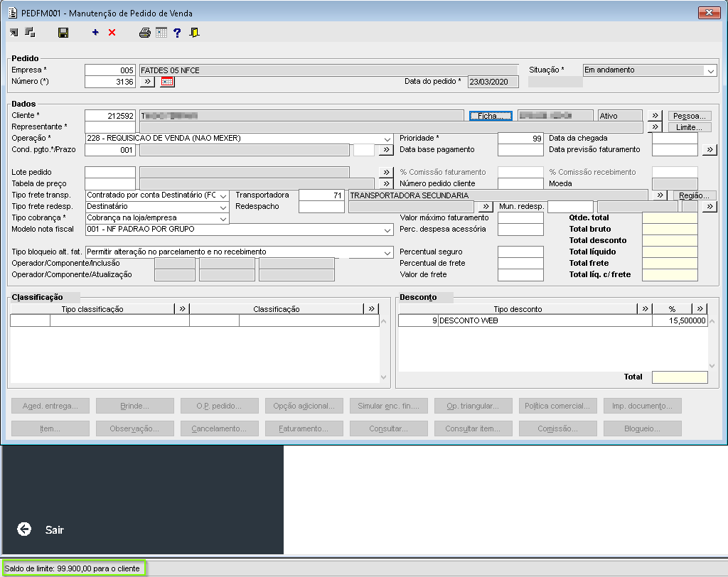Click the Valor de frete field
This screenshot has height=577, width=728.
point(520,275)
